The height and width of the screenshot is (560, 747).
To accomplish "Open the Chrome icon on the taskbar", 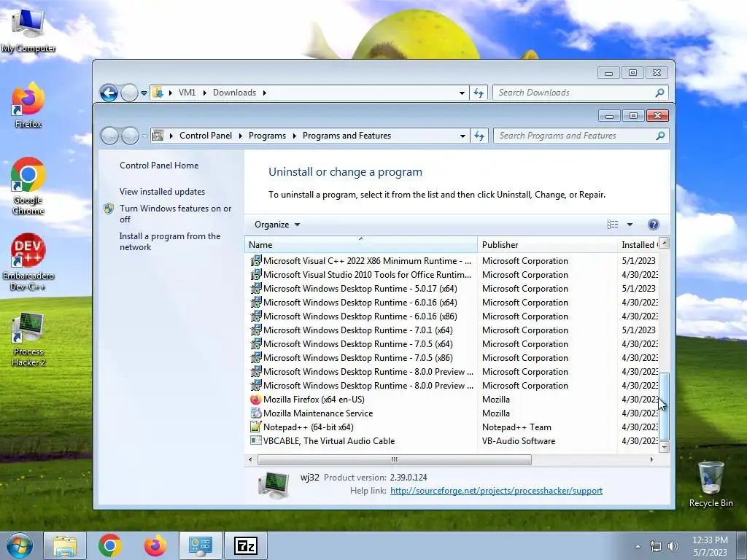I will (110, 545).
